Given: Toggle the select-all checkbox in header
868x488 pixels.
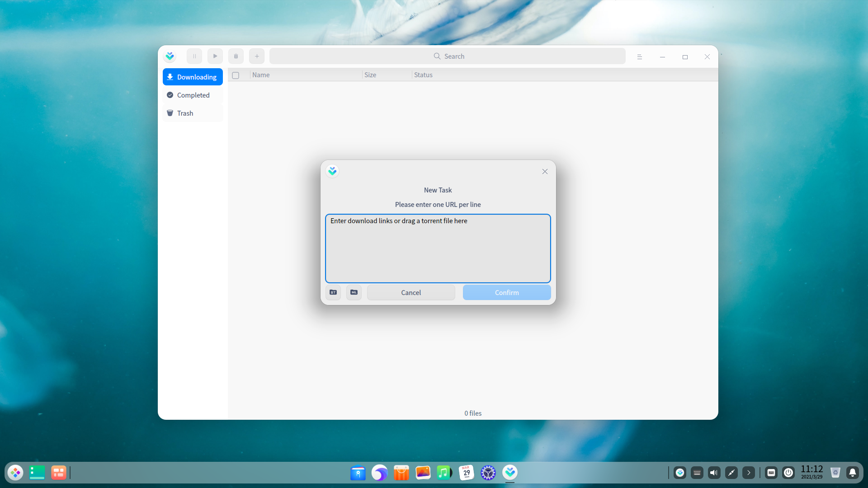Looking at the screenshot, I should (x=236, y=75).
